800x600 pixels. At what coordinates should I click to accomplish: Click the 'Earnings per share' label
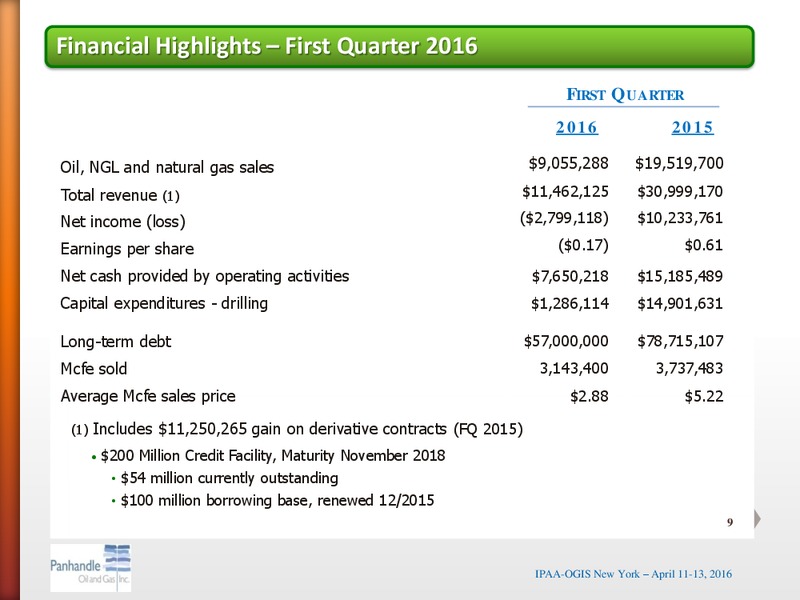coord(127,249)
